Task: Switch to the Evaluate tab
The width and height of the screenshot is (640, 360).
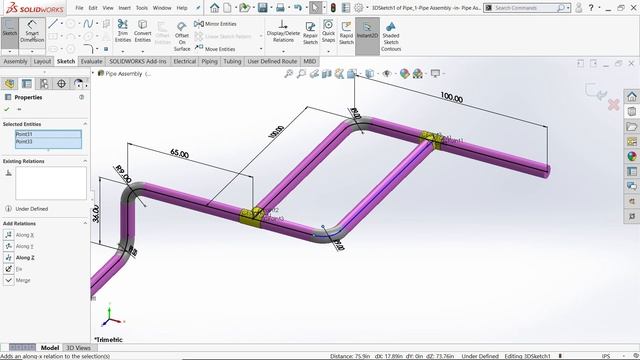Action: coord(91,61)
